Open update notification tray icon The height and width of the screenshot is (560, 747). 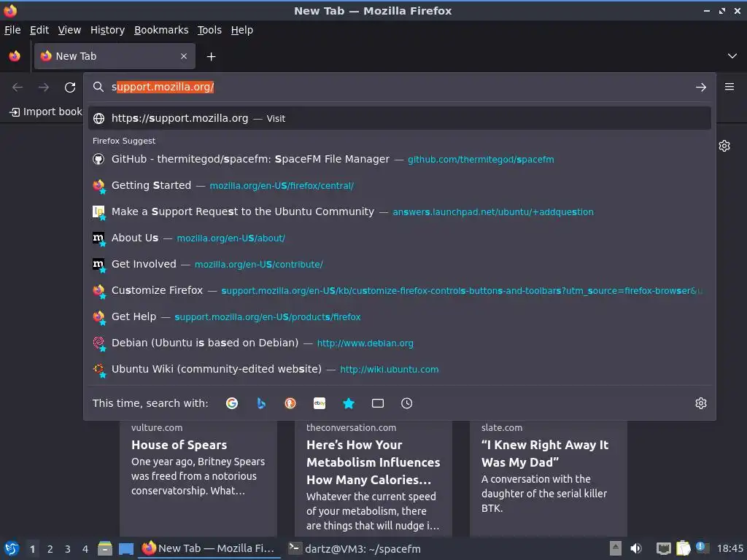pyautogui.click(x=702, y=548)
